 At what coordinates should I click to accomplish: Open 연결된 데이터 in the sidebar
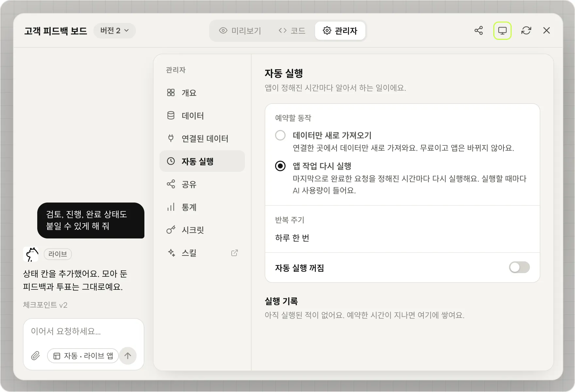(202, 139)
